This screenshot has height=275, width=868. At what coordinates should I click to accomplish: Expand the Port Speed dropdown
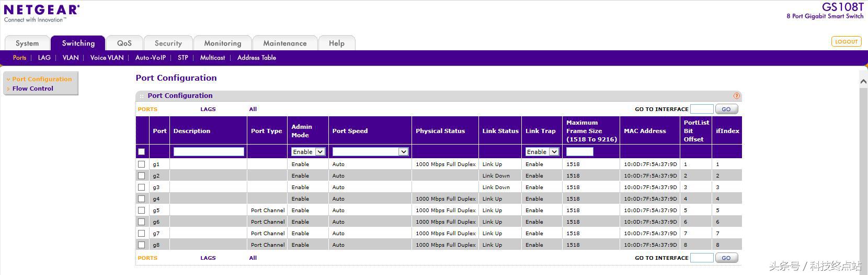point(370,152)
